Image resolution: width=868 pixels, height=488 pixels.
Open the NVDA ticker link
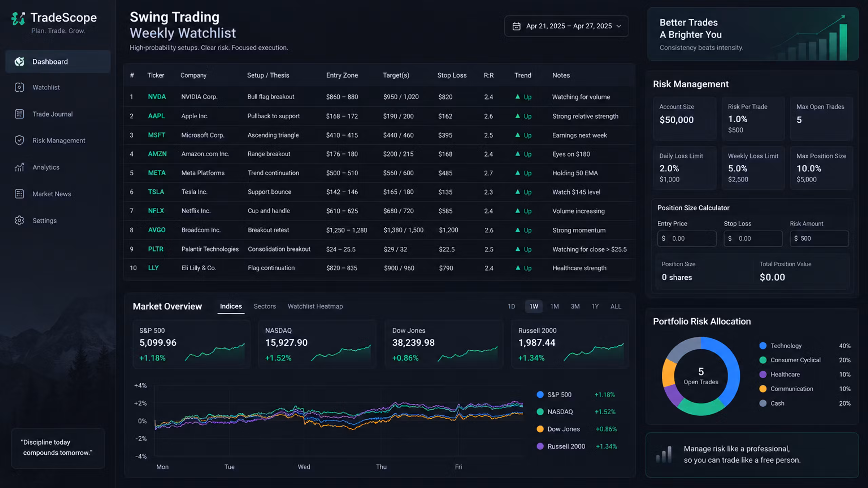pyautogui.click(x=157, y=97)
